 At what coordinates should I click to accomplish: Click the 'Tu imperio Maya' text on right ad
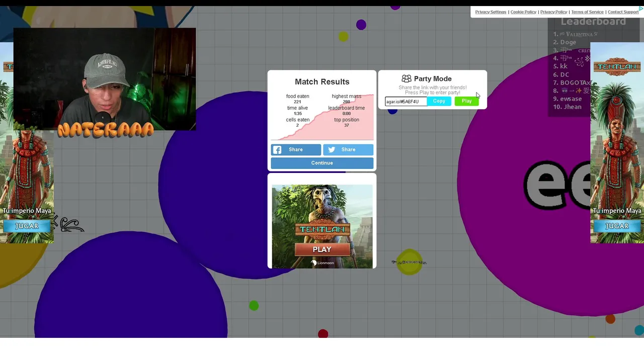[x=617, y=211]
